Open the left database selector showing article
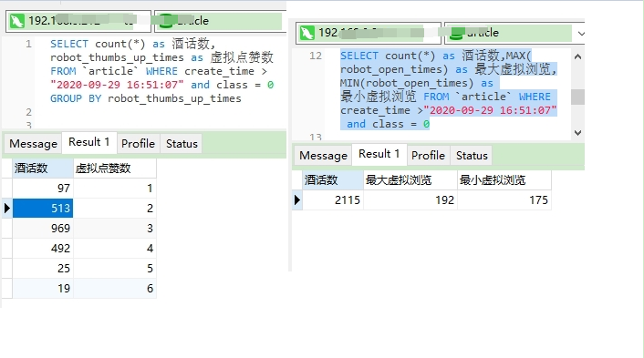This screenshot has width=644, height=358. point(220,21)
